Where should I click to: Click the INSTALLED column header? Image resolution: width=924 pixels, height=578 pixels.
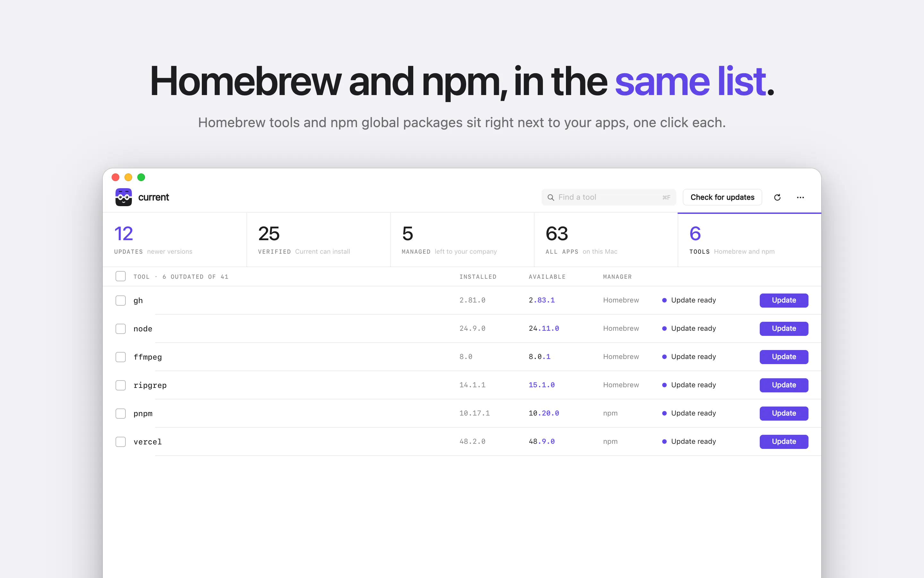478,277
